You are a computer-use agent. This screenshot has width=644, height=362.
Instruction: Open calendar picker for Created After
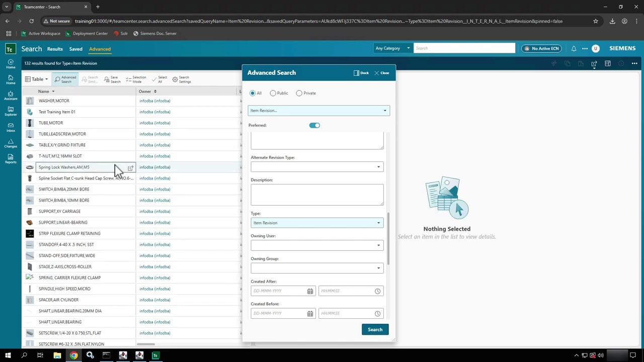(x=310, y=291)
